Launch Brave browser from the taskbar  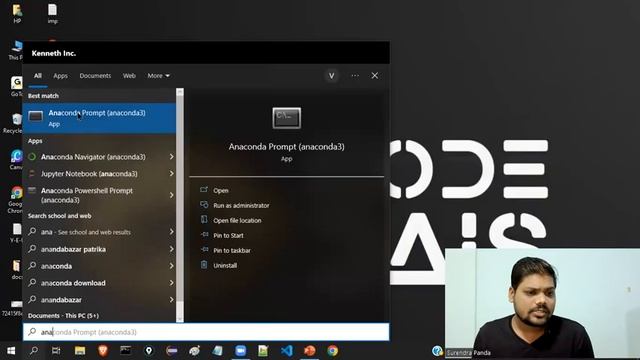(103, 351)
